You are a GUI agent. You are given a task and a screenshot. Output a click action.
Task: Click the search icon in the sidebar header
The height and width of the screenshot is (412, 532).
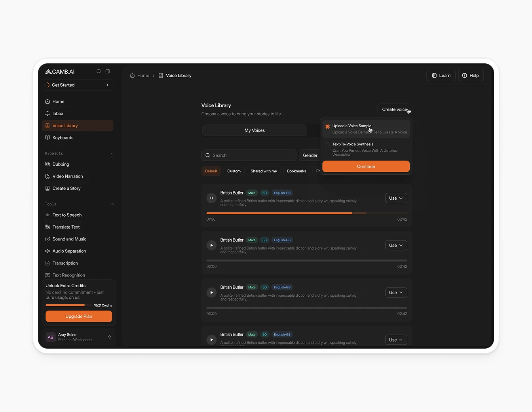[x=99, y=71]
